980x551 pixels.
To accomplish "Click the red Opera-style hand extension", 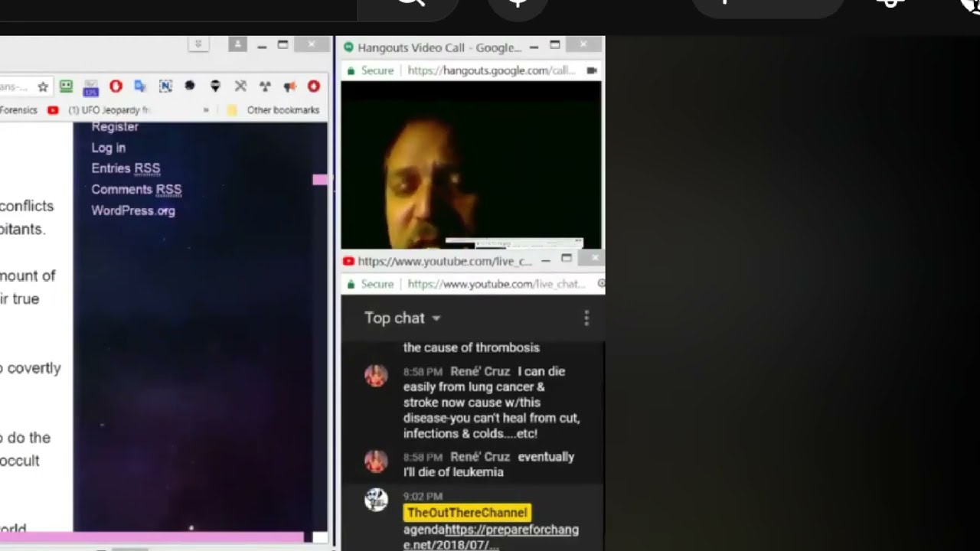I will click(x=116, y=86).
